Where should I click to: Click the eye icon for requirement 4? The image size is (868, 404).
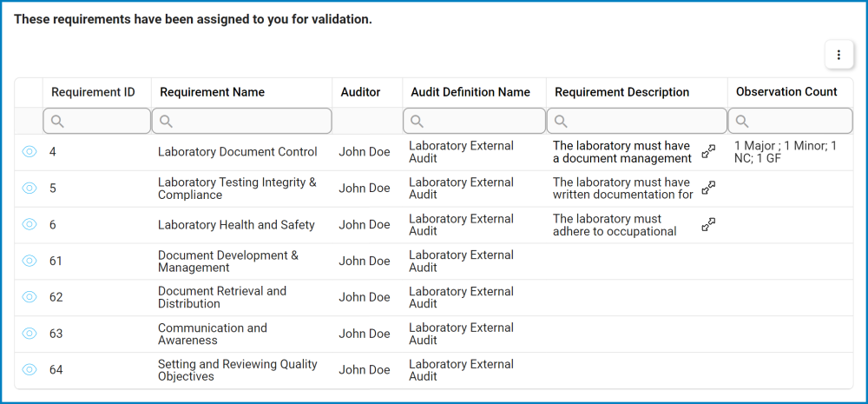point(30,152)
